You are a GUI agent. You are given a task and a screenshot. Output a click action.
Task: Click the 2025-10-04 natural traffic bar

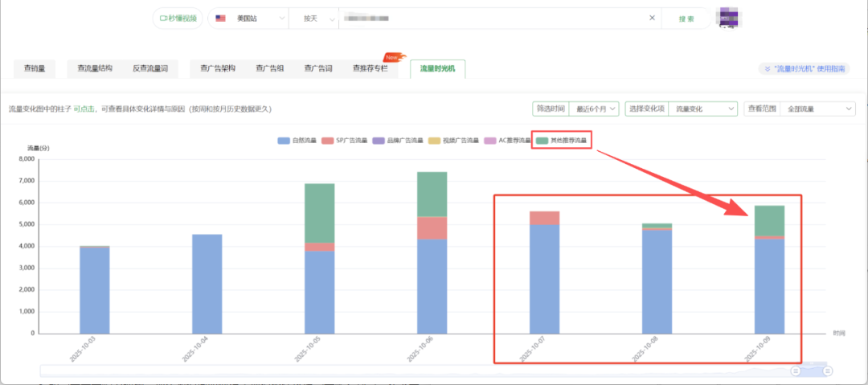(x=207, y=284)
